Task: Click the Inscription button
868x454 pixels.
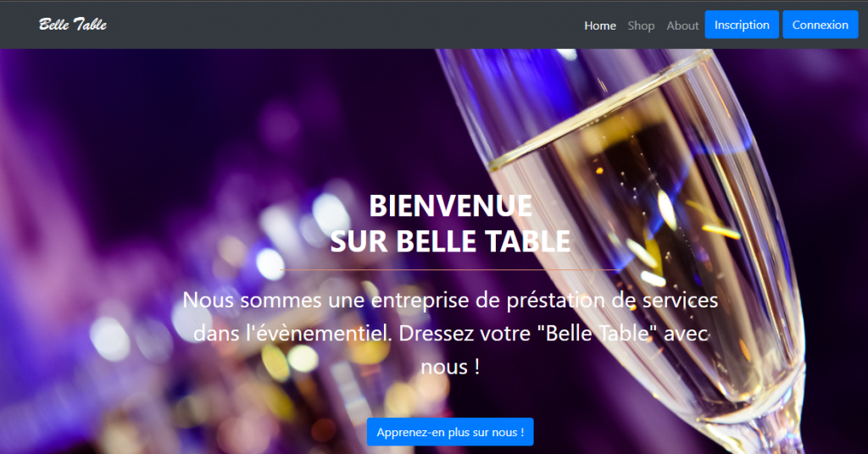Action: tap(742, 25)
